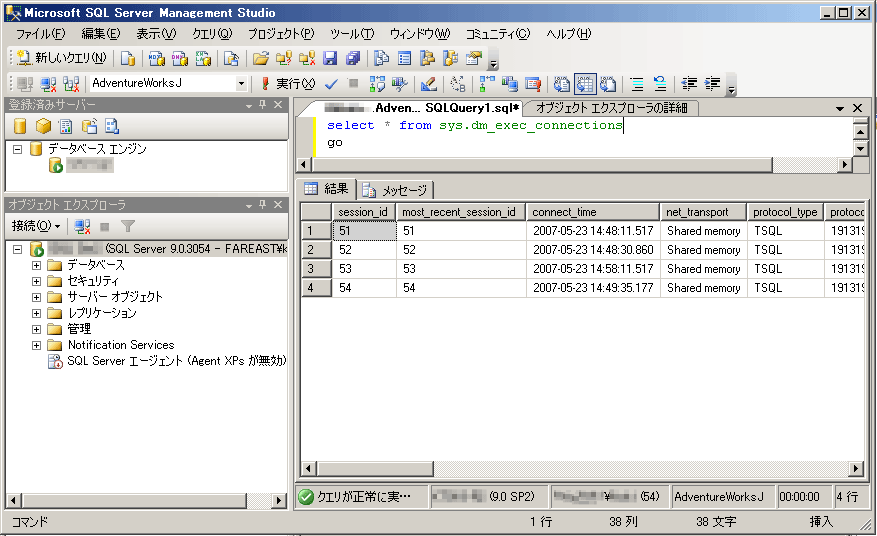Collapse the SQL Server 9.0.3054 server node
The width and height of the screenshot is (877, 536).
coord(18,249)
